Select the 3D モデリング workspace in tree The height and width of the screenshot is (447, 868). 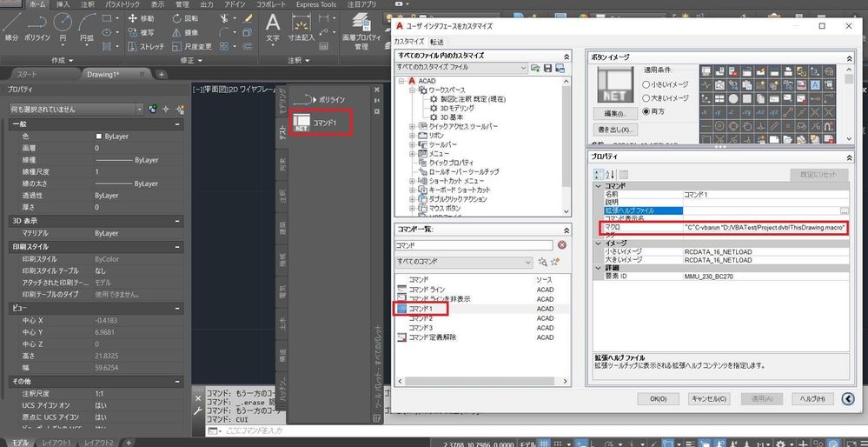pos(457,108)
